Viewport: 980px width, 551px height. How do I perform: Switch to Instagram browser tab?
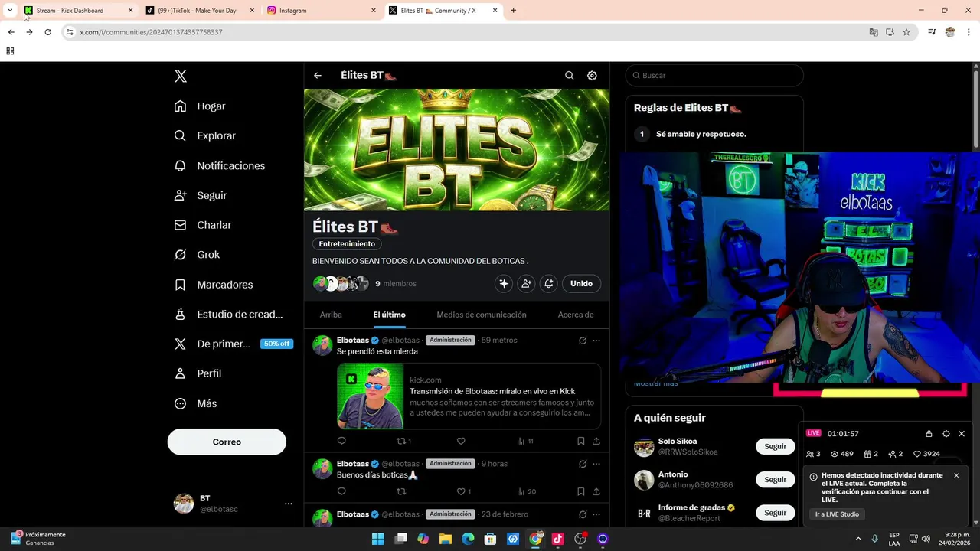322,11
